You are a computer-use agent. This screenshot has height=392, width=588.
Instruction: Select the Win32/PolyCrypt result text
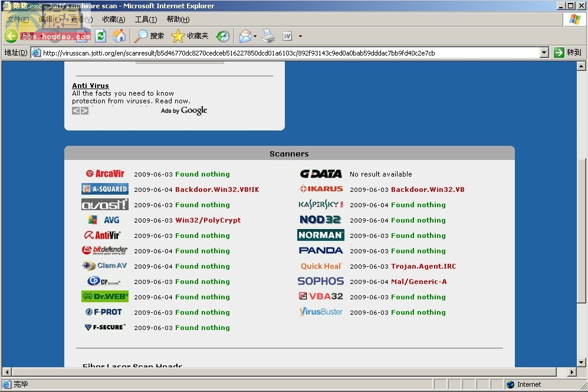tap(208, 220)
